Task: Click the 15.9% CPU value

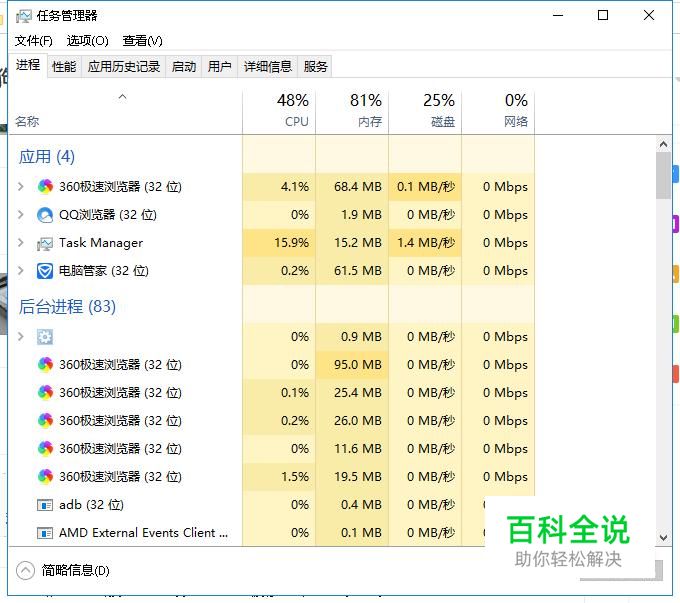Action: point(291,243)
